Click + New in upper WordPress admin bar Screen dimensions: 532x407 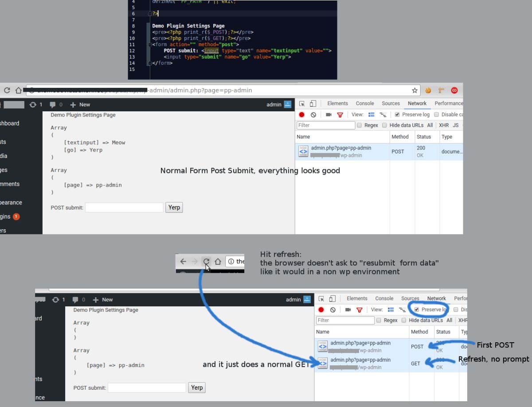(x=80, y=105)
